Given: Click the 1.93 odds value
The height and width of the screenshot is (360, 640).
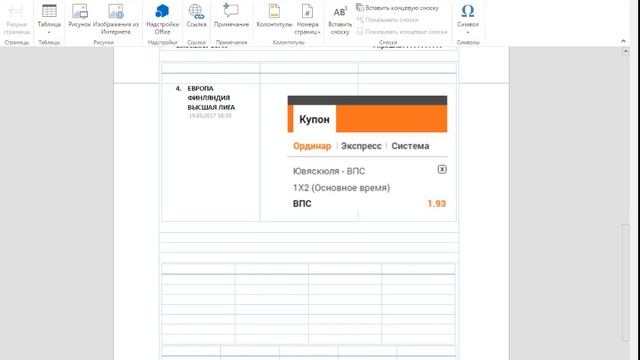Looking at the screenshot, I should pos(436,204).
